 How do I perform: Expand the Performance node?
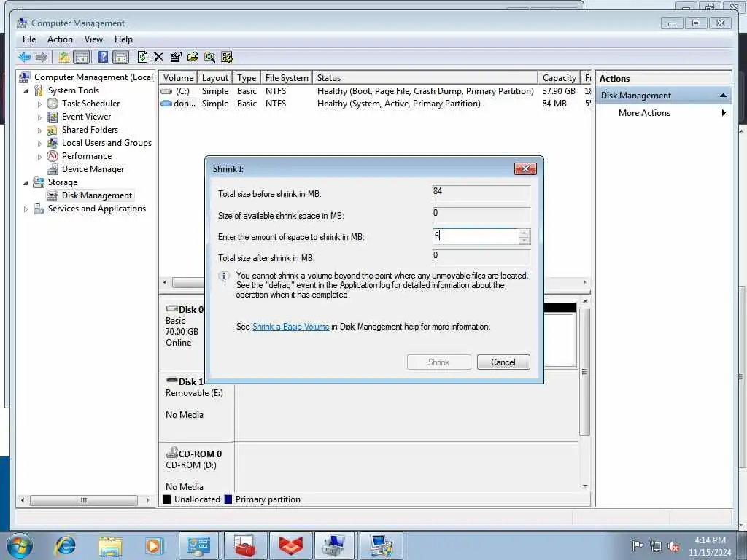tap(39, 156)
